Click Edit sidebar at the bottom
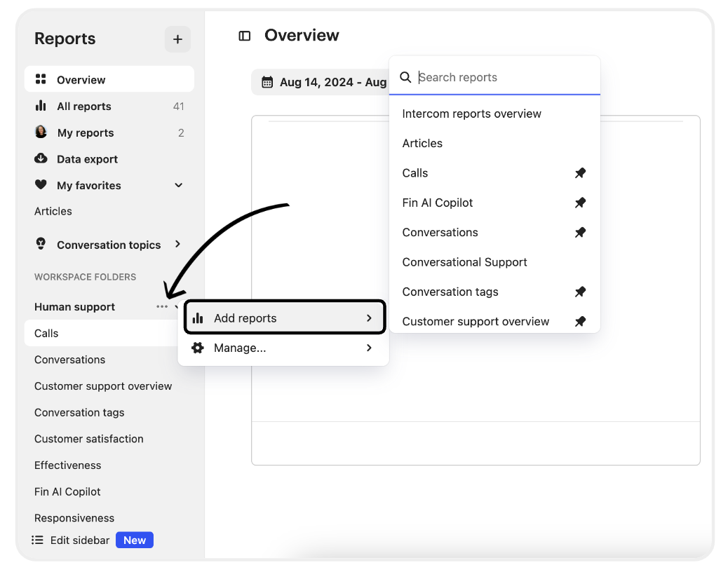The width and height of the screenshot is (728, 572). [x=80, y=540]
